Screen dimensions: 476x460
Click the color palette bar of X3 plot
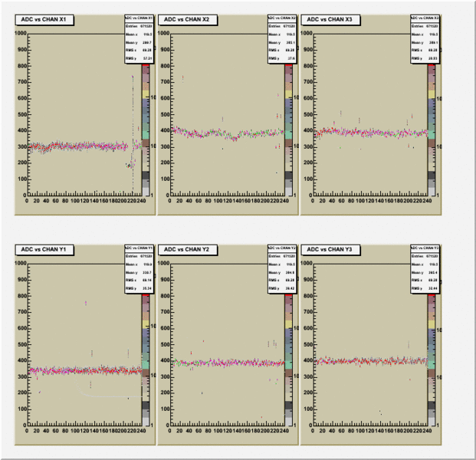pos(432,130)
